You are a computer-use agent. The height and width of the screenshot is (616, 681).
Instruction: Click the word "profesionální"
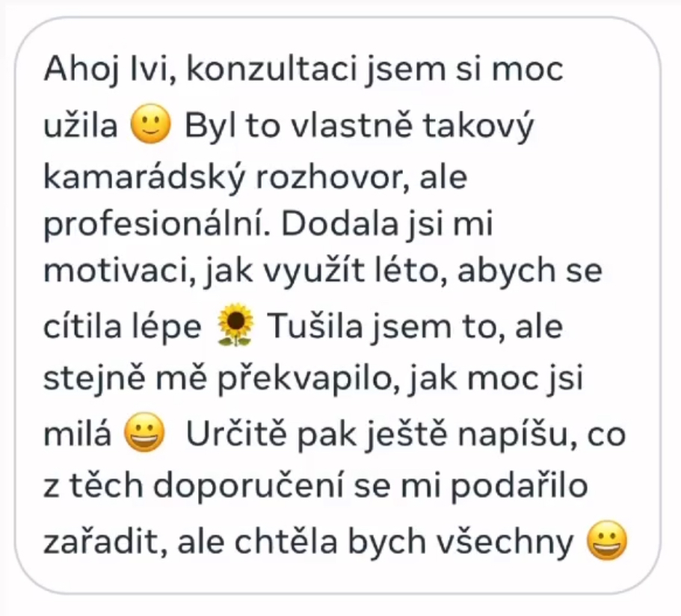[x=157, y=226]
